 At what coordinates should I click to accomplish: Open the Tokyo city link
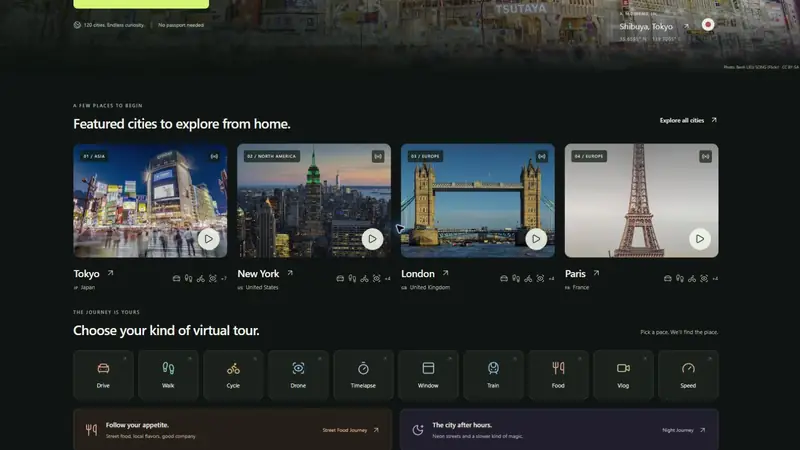(93, 273)
